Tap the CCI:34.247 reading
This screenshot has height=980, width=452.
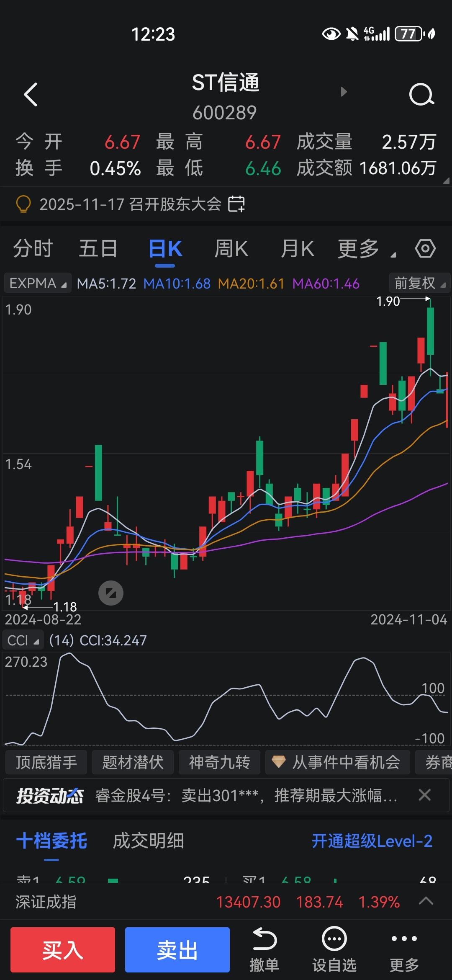(113, 640)
